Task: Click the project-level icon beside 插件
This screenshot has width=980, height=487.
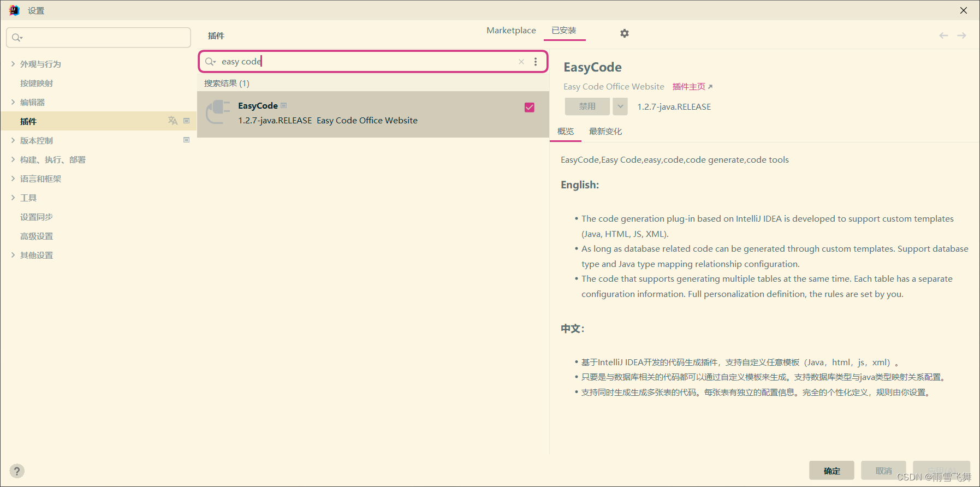Action: 187,121
